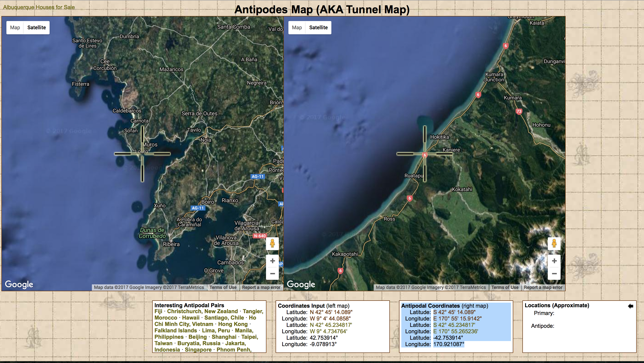This screenshot has width=644, height=363.
Task: Click Google logo on left map
Action: tap(19, 284)
